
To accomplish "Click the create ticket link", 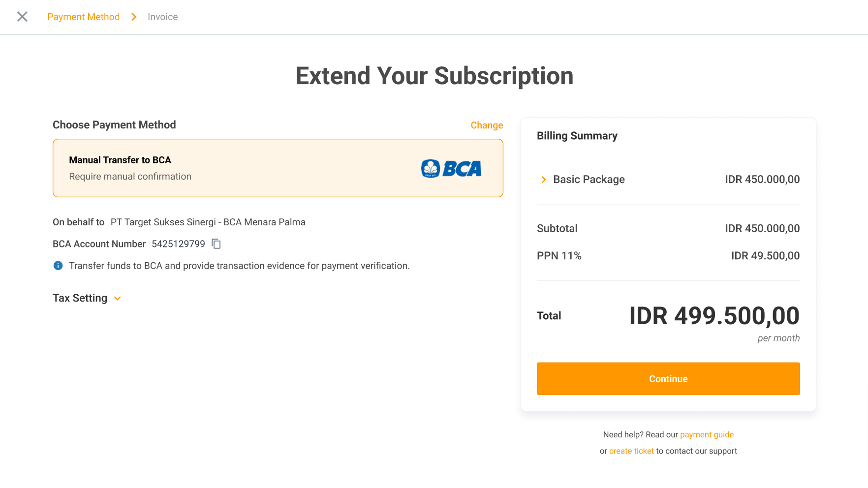I will (631, 451).
